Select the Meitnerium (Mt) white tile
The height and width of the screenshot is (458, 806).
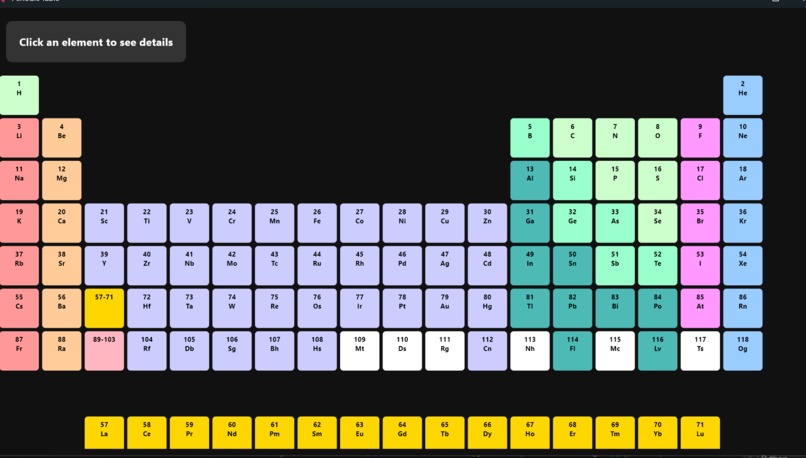pyautogui.click(x=360, y=351)
